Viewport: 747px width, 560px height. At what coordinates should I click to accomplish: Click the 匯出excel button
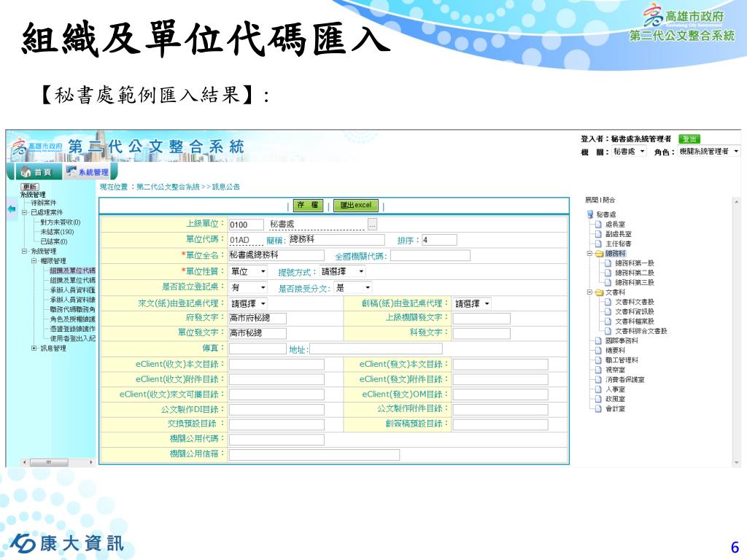(356, 205)
